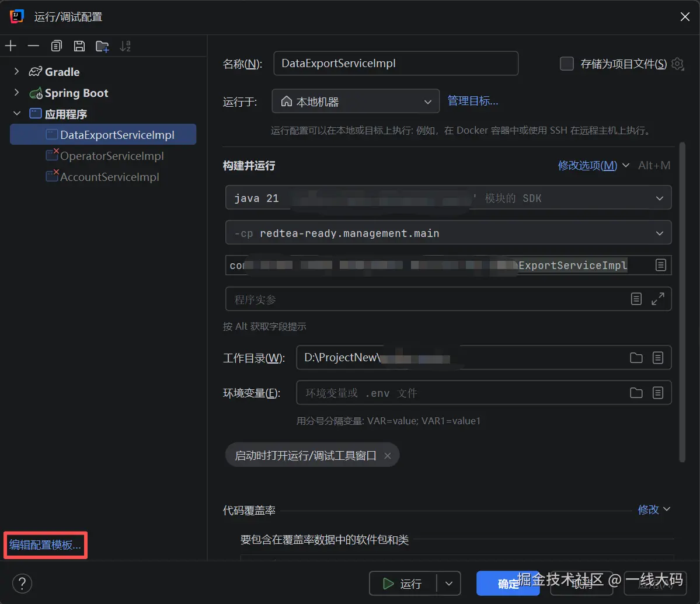The image size is (700, 604).
Task: Edit environment variables list icon
Action: (657, 393)
